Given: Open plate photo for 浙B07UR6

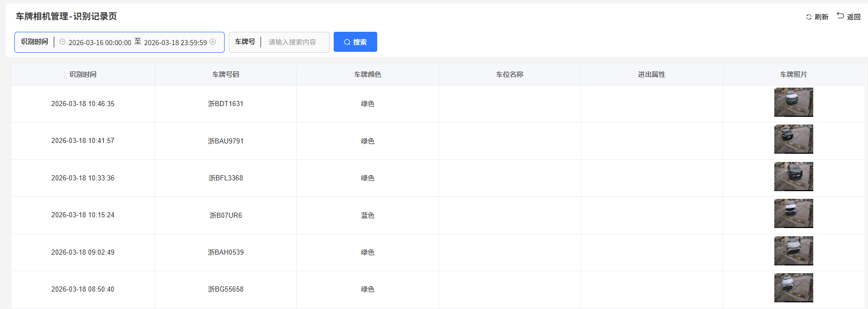Looking at the screenshot, I should point(794,214).
